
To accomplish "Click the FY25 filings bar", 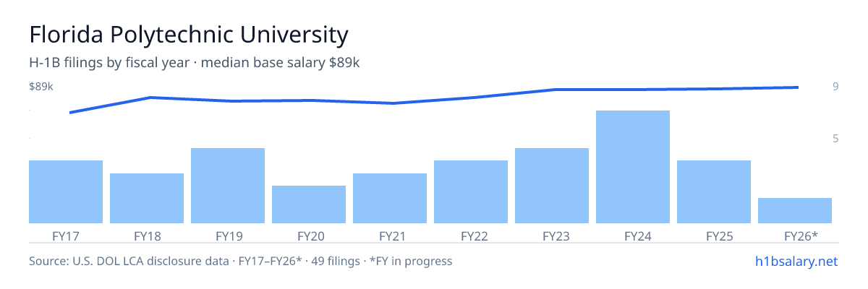I will click(x=714, y=191).
